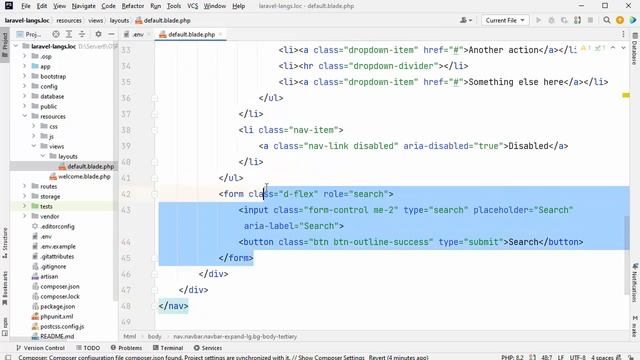Screen dimensions: 640x360
Task: Open the Current File run configuration dropdown
Action: (x=505, y=20)
